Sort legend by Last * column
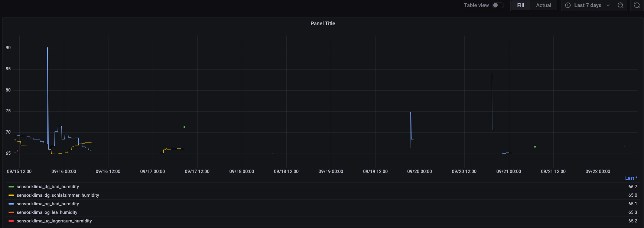This screenshot has width=644, height=228. [631, 178]
